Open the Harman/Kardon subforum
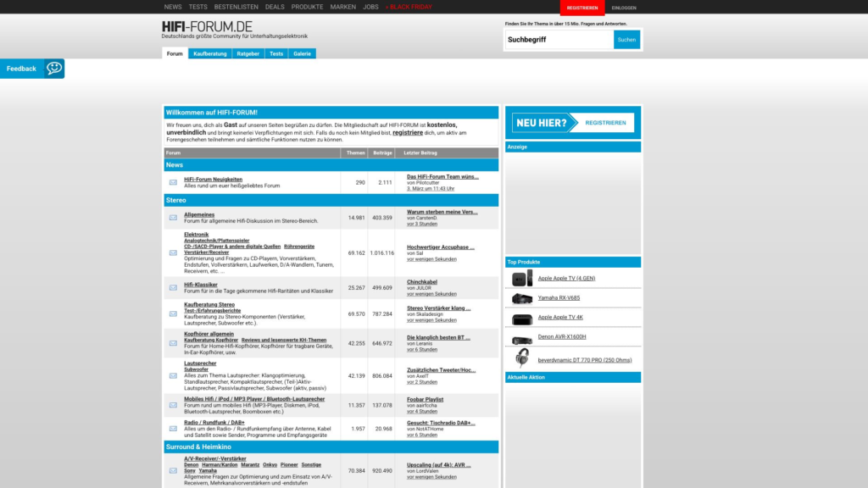The image size is (868, 488). (x=220, y=465)
